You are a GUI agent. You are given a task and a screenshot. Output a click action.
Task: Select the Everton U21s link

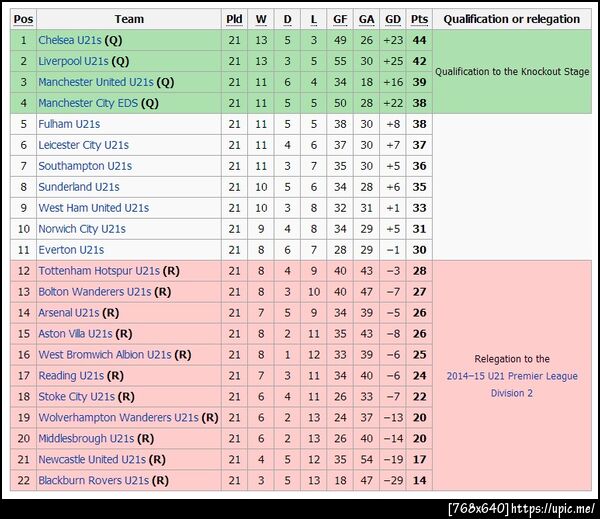pyautogui.click(x=71, y=250)
